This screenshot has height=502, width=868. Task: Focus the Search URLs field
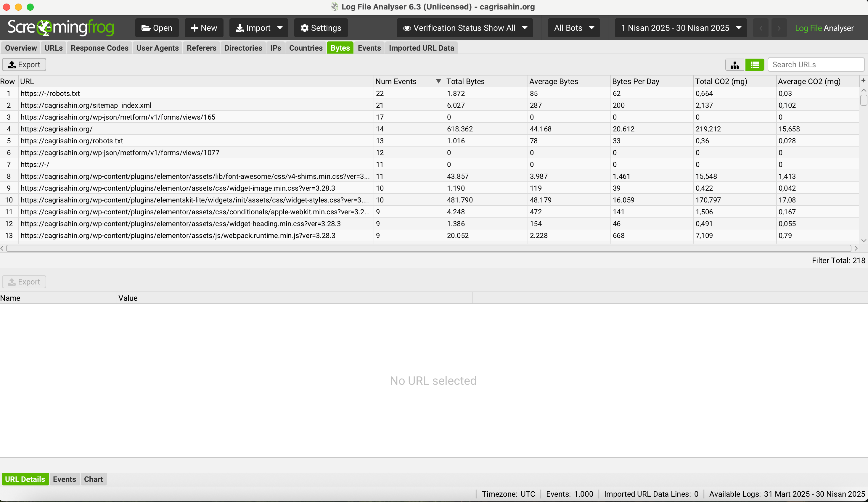[x=816, y=65]
